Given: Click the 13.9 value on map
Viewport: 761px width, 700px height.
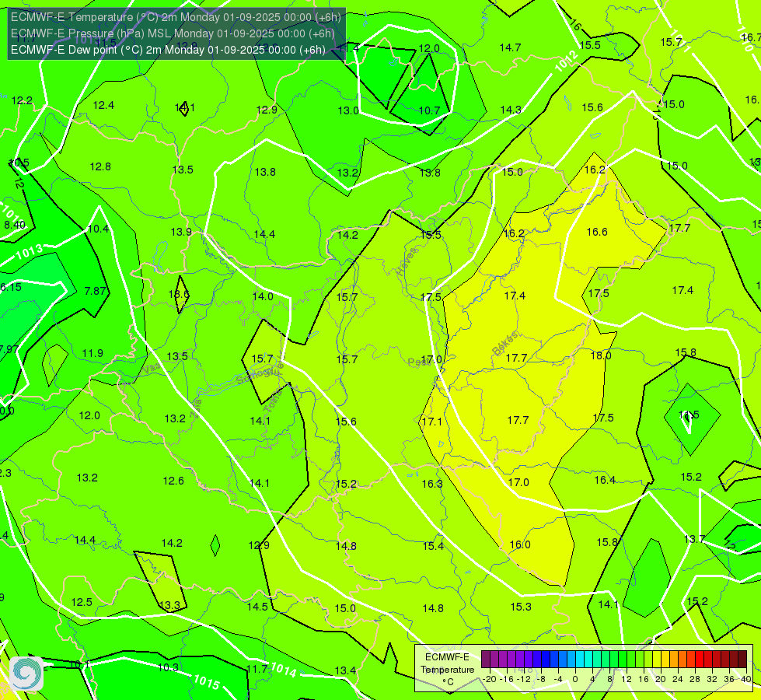Looking at the screenshot, I should [181, 233].
